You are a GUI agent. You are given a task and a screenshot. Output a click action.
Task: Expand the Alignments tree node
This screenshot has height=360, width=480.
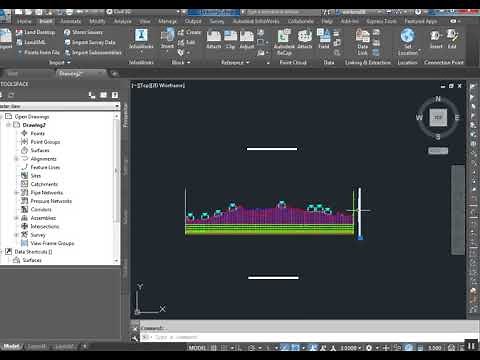(x=16, y=159)
